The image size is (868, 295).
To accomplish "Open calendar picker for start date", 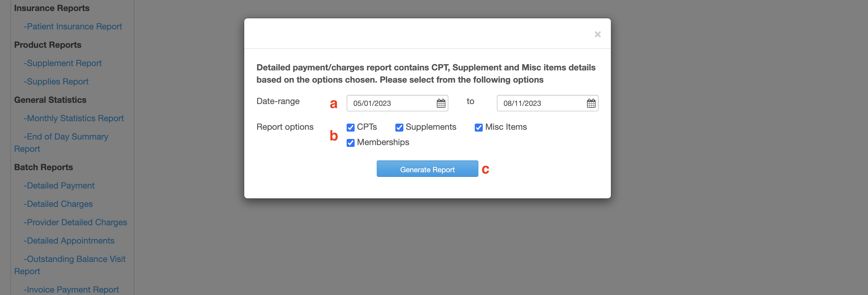I will tap(441, 103).
